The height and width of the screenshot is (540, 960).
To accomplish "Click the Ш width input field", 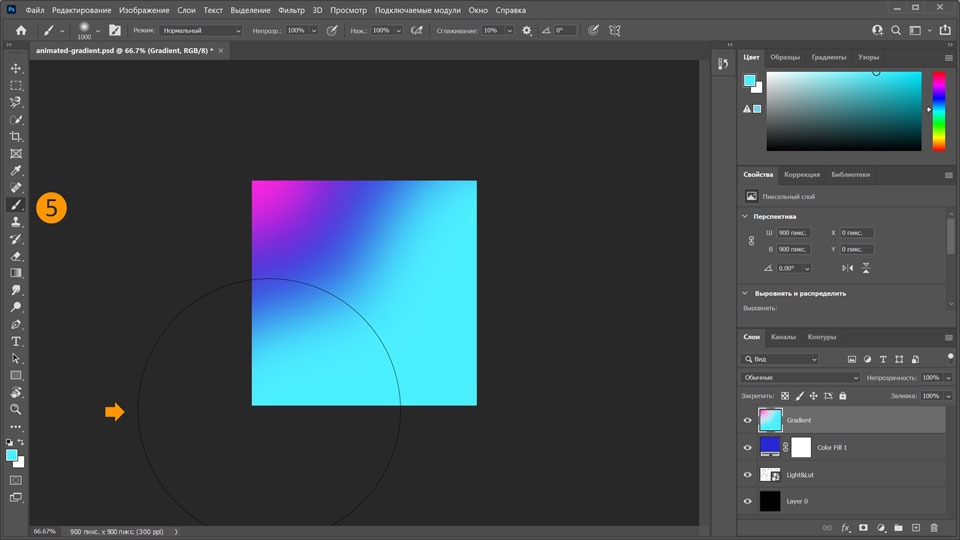I will (793, 233).
